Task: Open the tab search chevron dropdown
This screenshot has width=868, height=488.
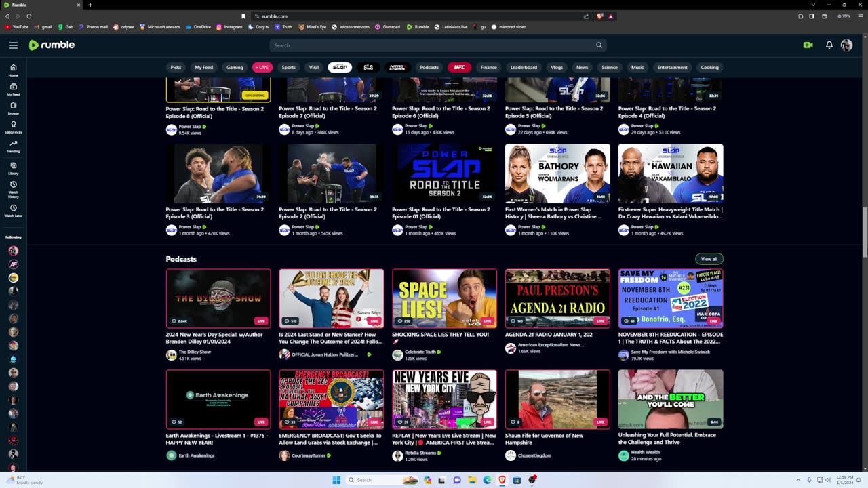Action: coord(813,5)
